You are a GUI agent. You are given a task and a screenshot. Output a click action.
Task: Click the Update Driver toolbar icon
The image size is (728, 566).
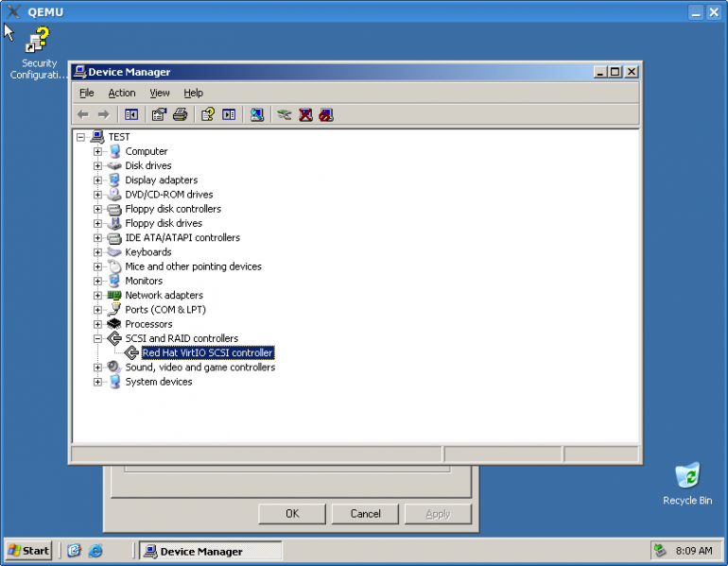(284, 114)
